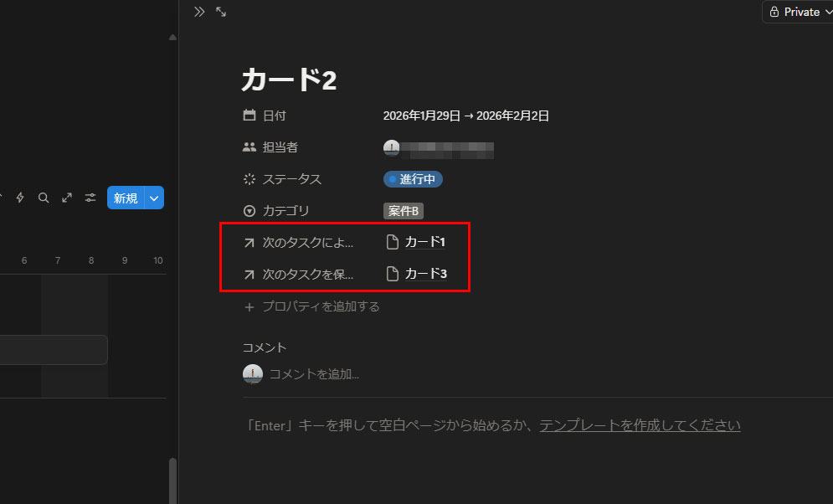Screen dimensions: 833x504
Task: Expand the database to full screen
Action: click(67, 198)
